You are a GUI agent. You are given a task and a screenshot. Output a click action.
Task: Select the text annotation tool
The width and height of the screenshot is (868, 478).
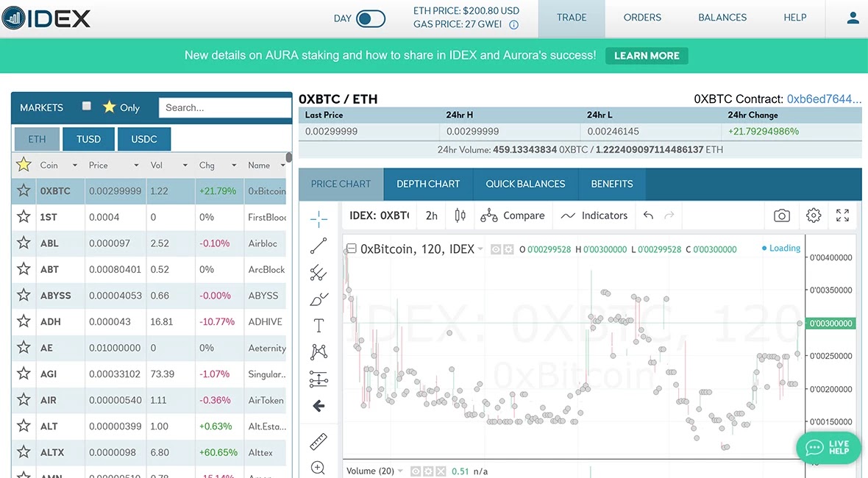[319, 325]
